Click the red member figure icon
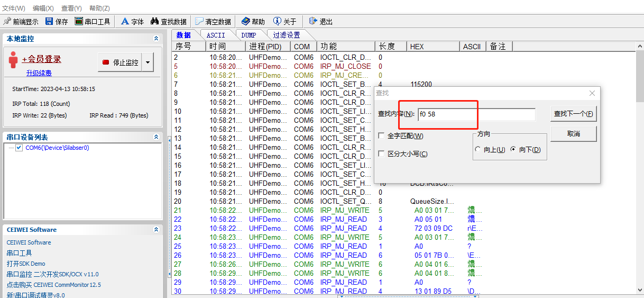Screen dimensions: 644x298 (14, 60)
